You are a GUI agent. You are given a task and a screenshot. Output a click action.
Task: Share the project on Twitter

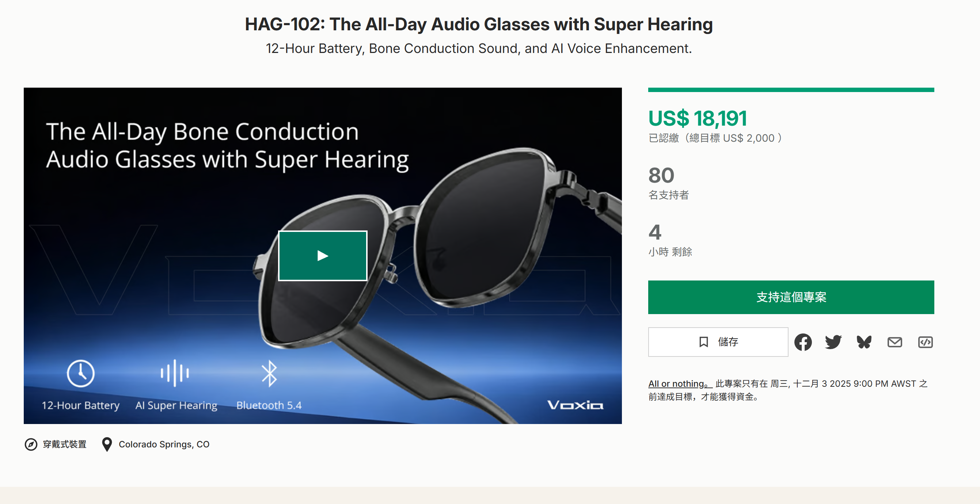[833, 342]
